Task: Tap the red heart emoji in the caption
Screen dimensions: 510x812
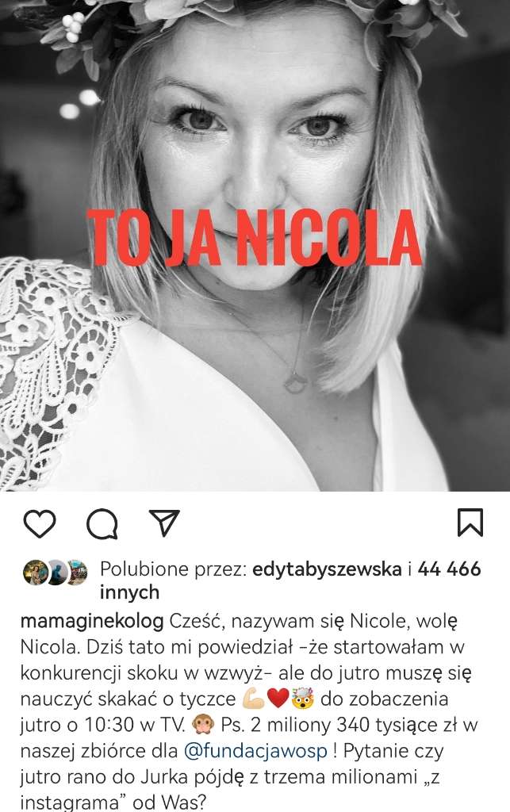Action: click(x=278, y=699)
